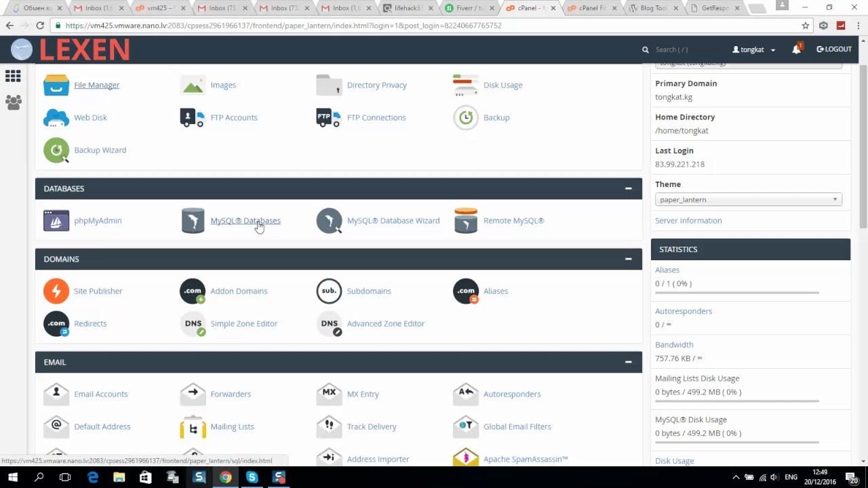Open Email Accounts envelope icon
Image resolution: width=868 pixels, height=488 pixels.
pyautogui.click(x=56, y=394)
